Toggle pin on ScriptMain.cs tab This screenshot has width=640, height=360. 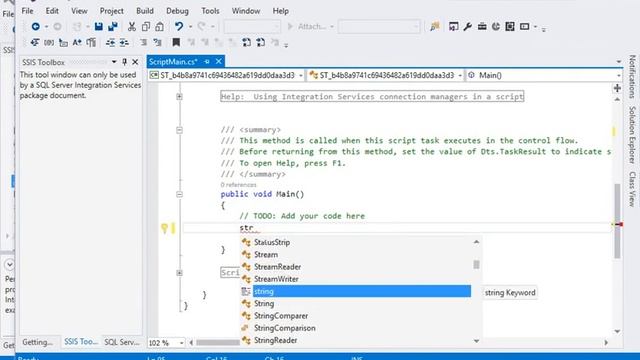pyautogui.click(x=207, y=62)
